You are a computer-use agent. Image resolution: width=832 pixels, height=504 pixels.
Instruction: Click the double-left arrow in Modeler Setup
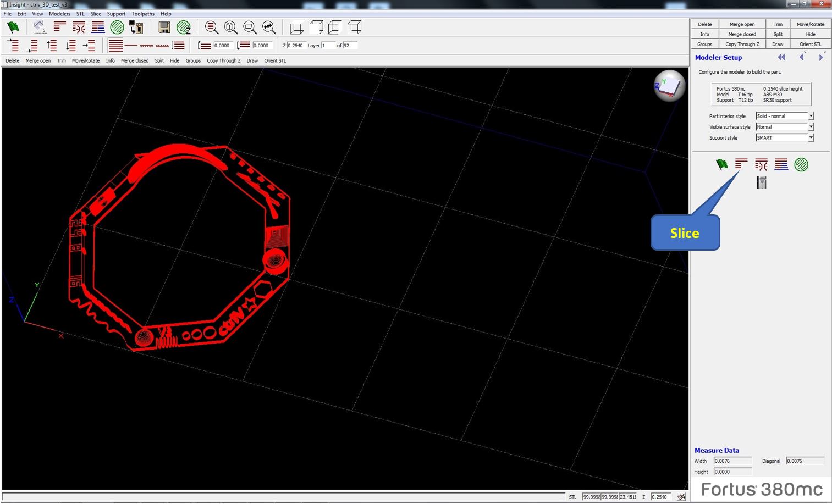click(781, 57)
